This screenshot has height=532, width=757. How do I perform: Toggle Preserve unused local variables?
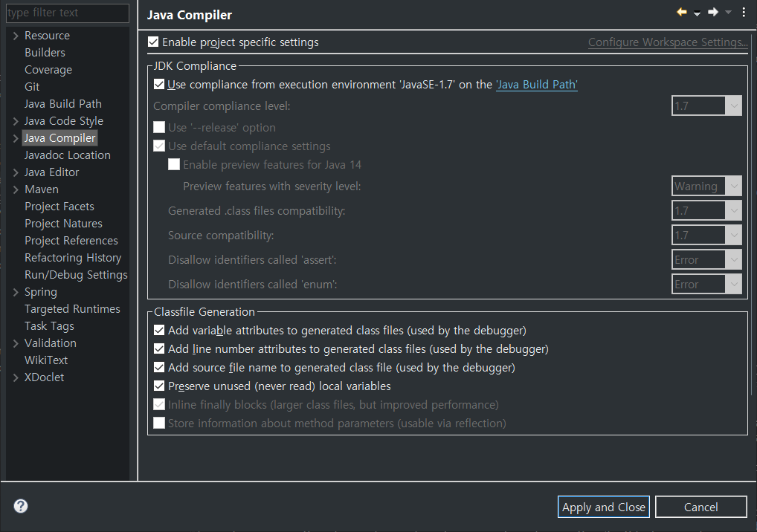[x=159, y=386]
